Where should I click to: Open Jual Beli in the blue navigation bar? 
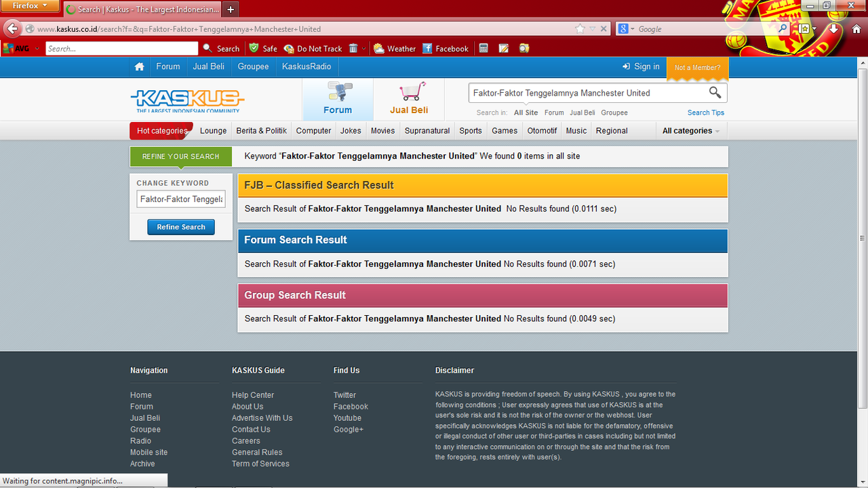(208, 66)
